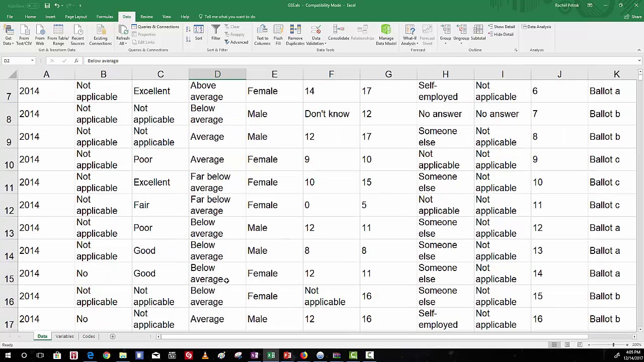644x362 pixels.
Task: Click Hide Detail
Action: click(501, 34)
